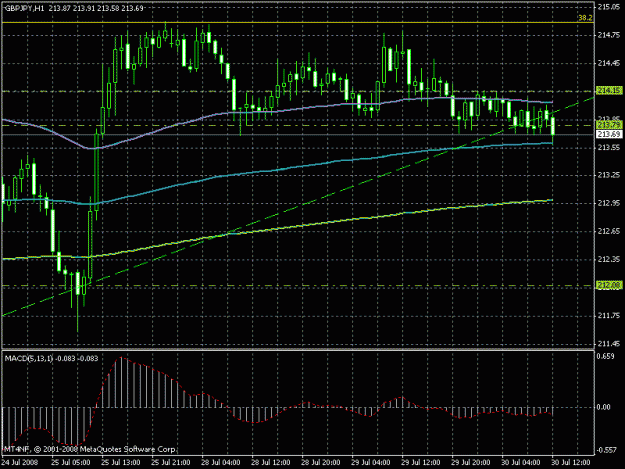Click the 24 Jul 2008 date label
625x469 pixels.
(20, 463)
